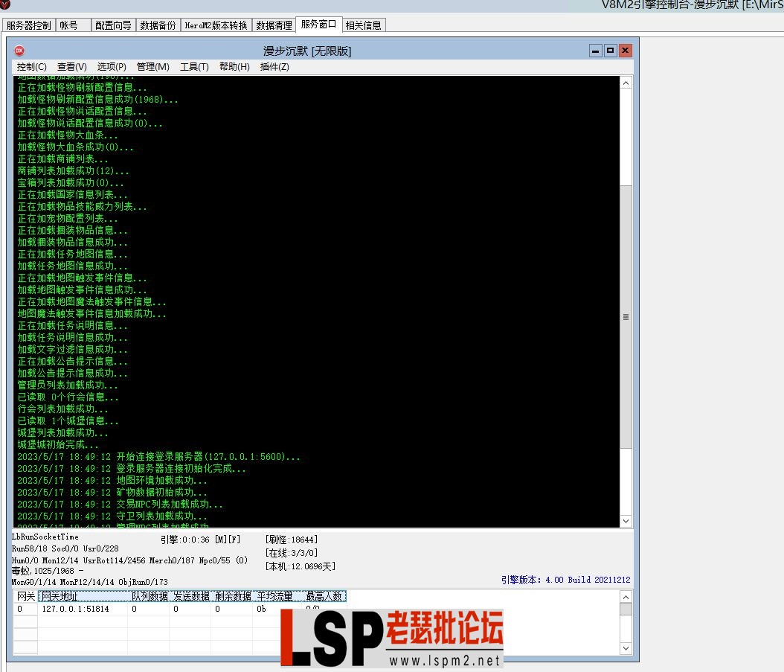This screenshot has width=784, height=672.
Task: Open the 选项(P) menu
Action: click(x=111, y=67)
